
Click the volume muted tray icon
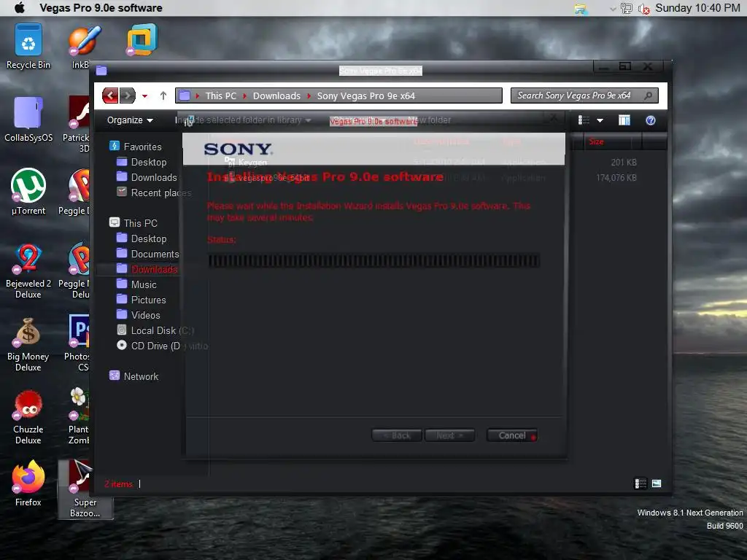(643, 9)
